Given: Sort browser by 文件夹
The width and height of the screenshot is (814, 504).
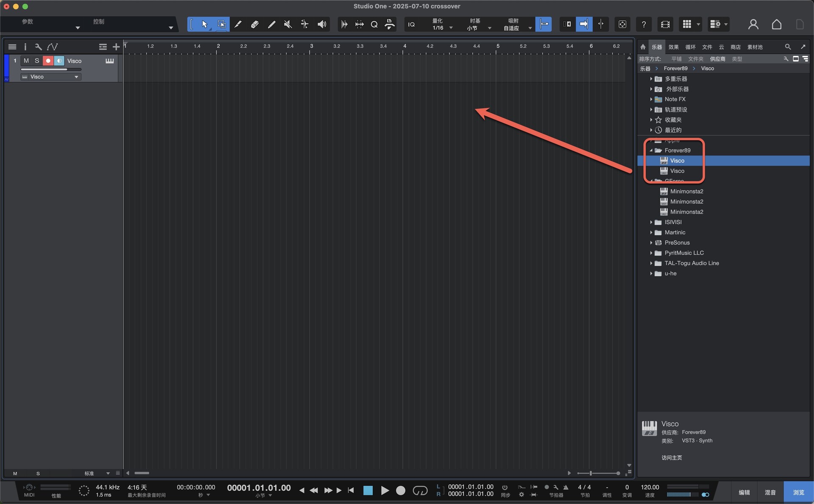Looking at the screenshot, I should [695, 59].
